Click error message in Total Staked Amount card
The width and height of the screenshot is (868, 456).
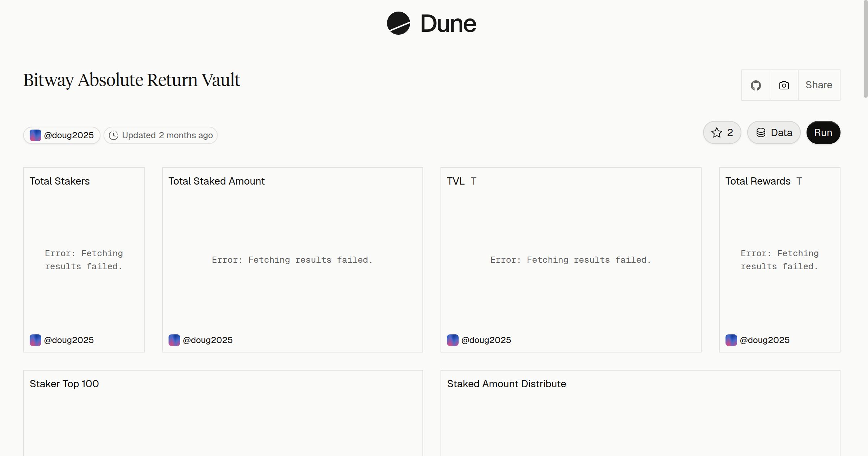coord(292,260)
